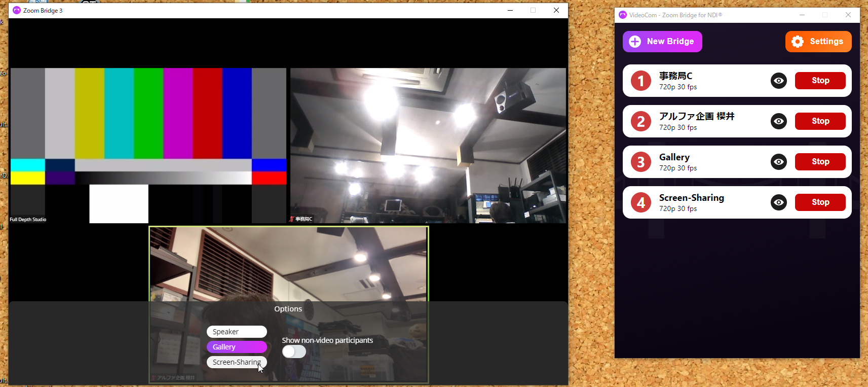This screenshot has width=868, height=387.
Task: Select the Screen-Sharing view option
Action: click(x=237, y=362)
